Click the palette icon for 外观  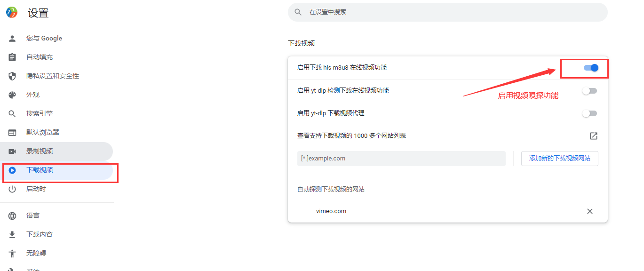[x=12, y=95]
